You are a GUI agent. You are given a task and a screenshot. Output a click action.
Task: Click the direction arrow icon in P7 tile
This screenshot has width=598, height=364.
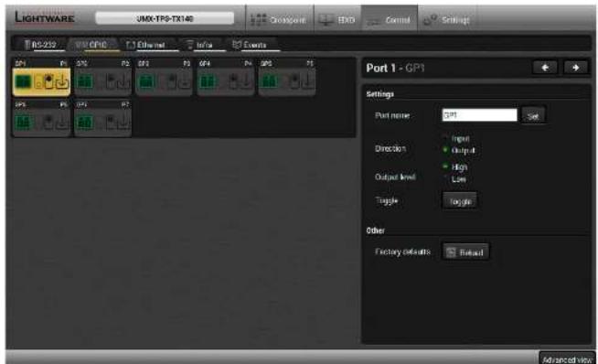coord(124,123)
